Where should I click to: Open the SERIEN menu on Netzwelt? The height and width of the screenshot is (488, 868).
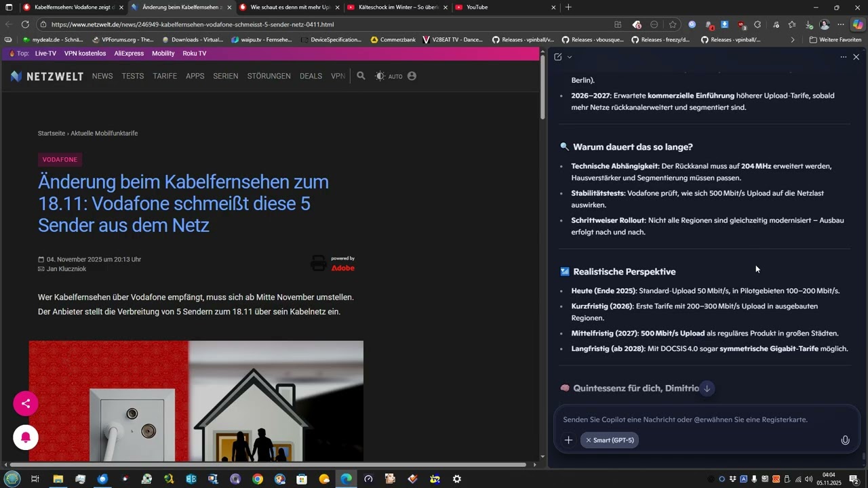(x=226, y=76)
